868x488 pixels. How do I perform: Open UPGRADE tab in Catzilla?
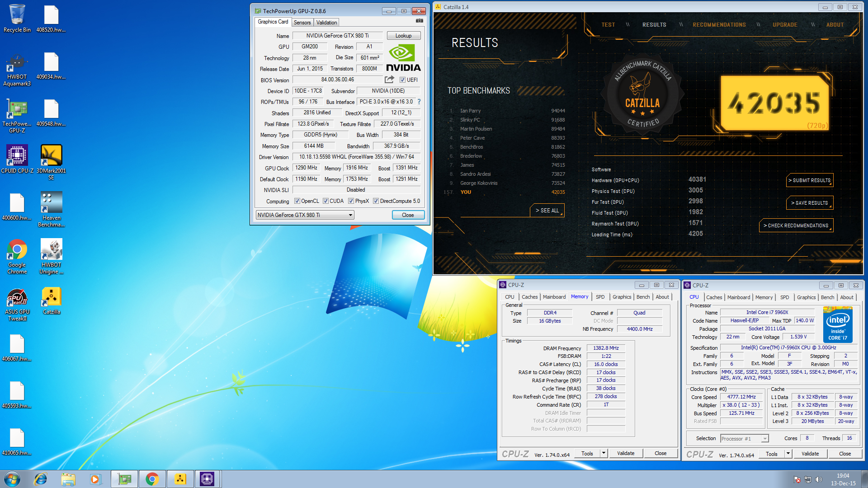[x=785, y=25]
